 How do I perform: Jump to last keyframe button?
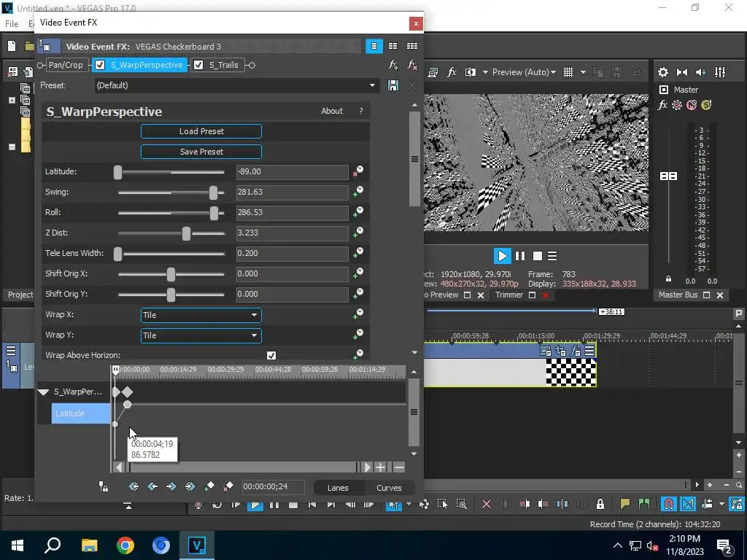coord(190,486)
